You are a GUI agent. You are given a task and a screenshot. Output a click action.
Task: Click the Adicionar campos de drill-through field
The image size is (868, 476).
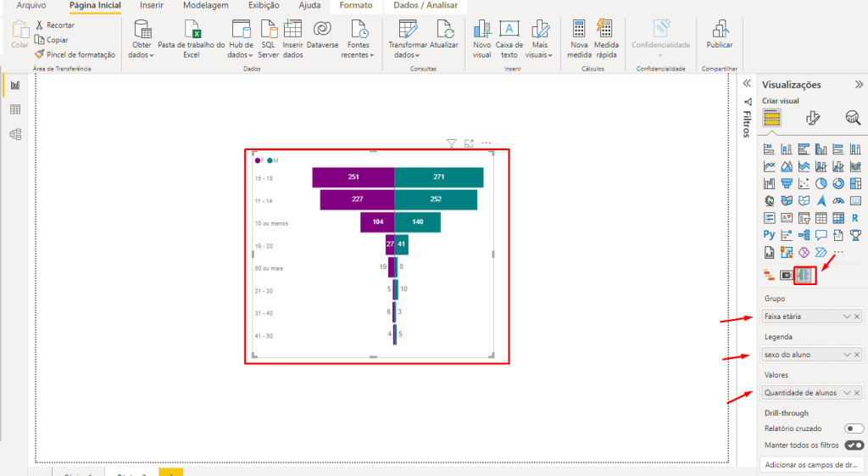(x=811, y=465)
